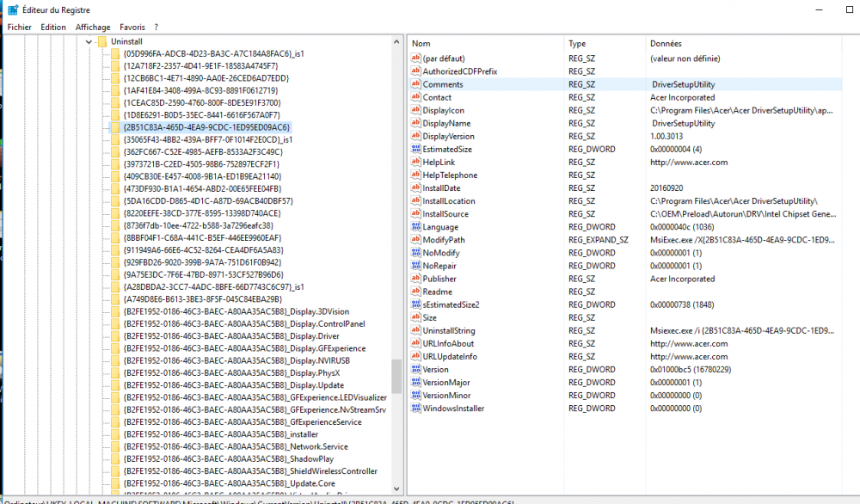The width and height of the screenshot is (860, 504).
Task: Click the string icon beside UninstallString
Action: pos(415,331)
